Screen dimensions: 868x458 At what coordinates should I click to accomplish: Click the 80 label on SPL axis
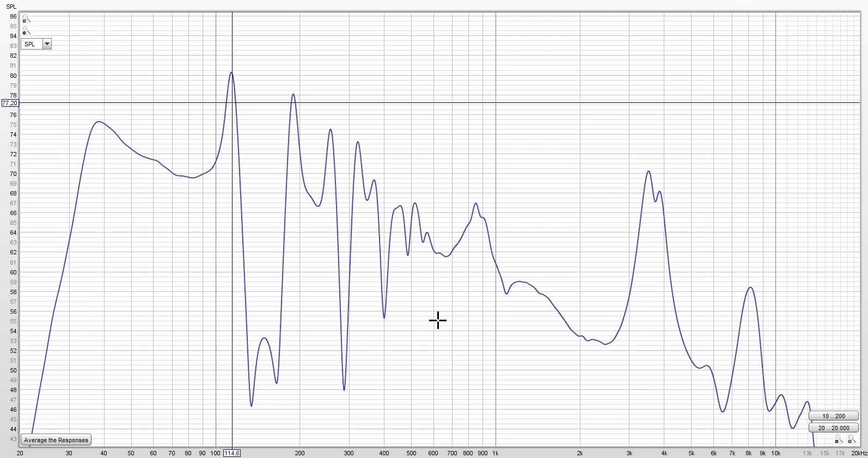pyautogui.click(x=13, y=76)
